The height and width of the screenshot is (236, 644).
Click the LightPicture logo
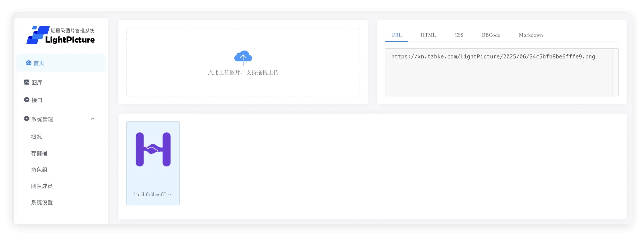click(60, 35)
